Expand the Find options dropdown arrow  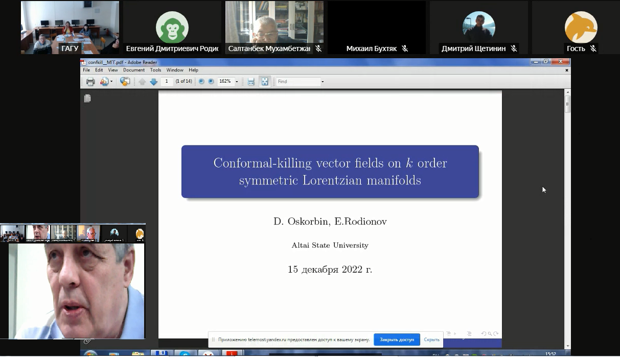322,82
